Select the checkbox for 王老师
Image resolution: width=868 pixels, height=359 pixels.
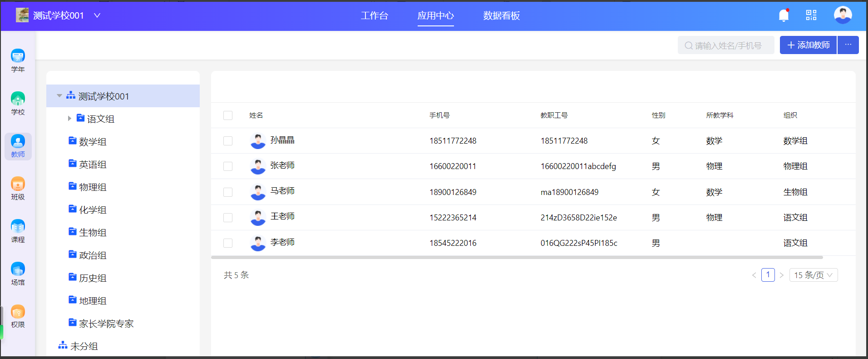tap(228, 218)
